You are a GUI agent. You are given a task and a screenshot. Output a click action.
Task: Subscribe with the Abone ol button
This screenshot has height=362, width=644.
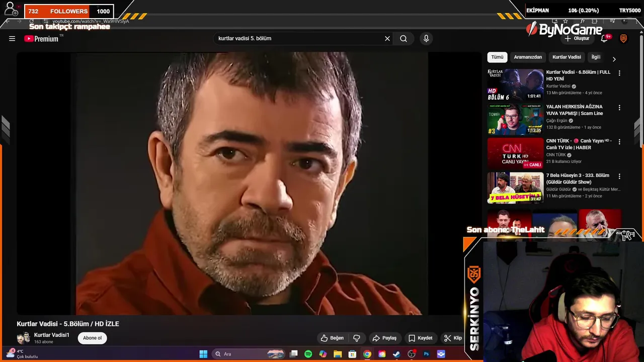(92, 338)
